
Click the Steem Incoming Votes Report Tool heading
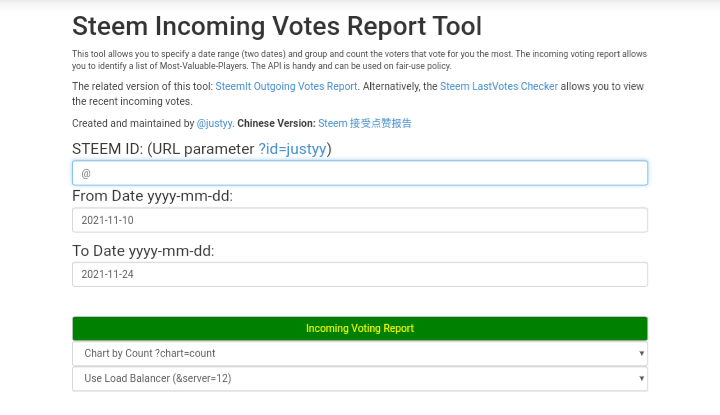[x=277, y=26]
